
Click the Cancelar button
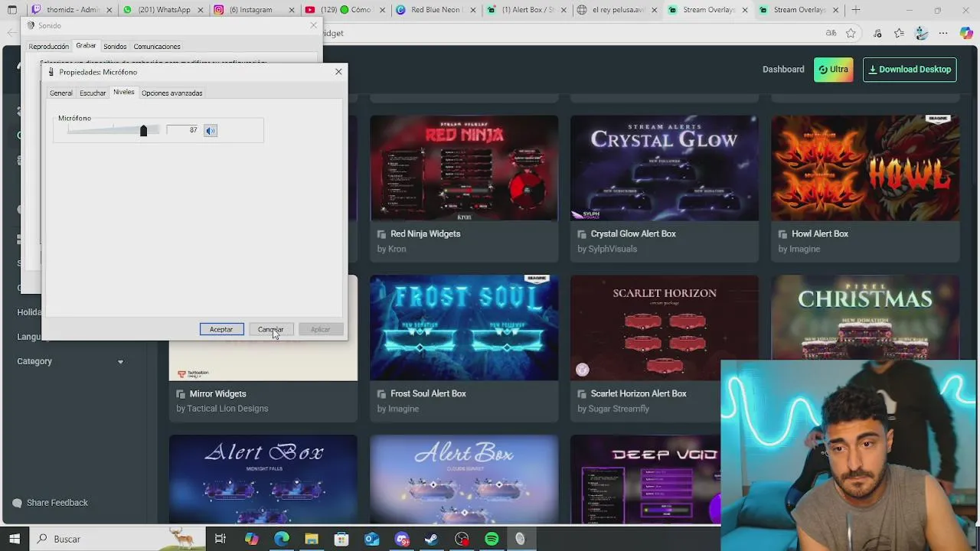pyautogui.click(x=270, y=329)
